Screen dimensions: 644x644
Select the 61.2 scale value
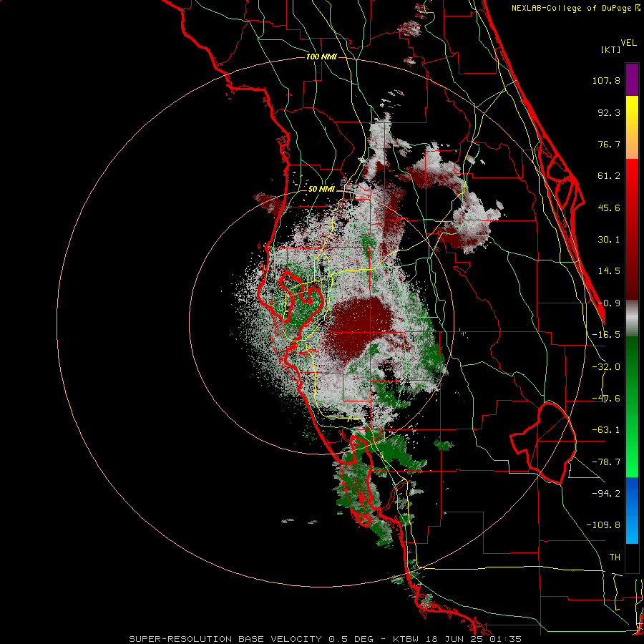click(x=609, y=176)
